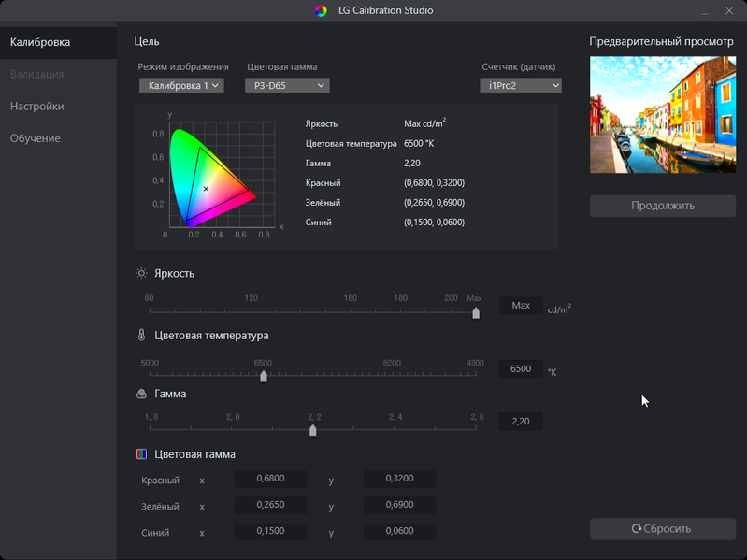
Task: Expand the P3-D65 color gamut dropdown
Action: [287, 85]
